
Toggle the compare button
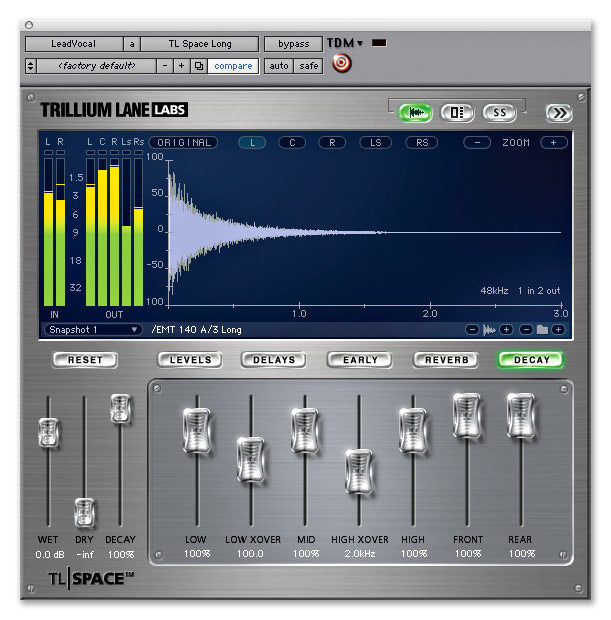[x=232, y=66]
